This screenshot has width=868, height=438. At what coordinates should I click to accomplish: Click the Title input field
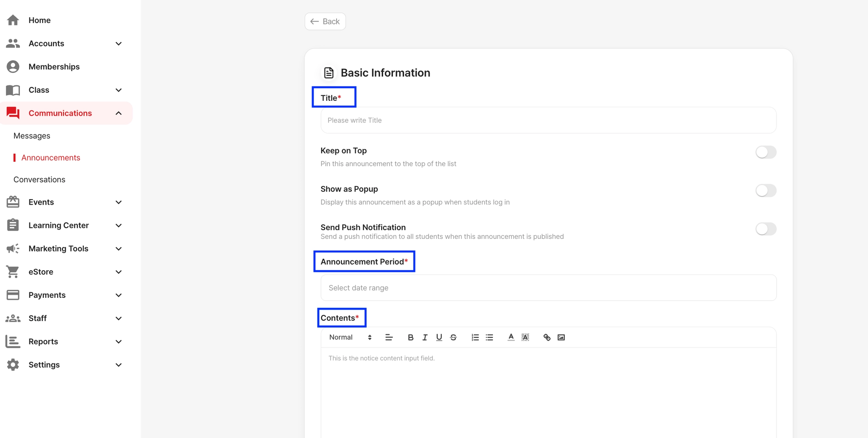[548, 120]
